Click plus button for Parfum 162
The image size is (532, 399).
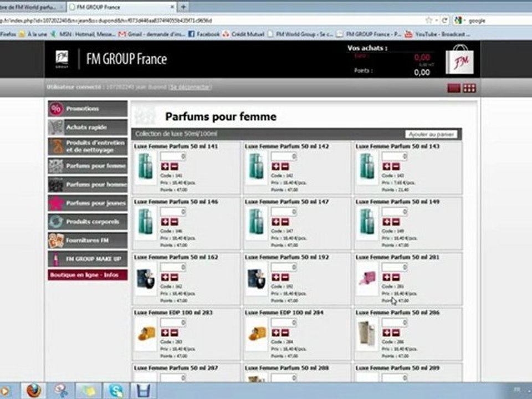[x=165, y=277]
